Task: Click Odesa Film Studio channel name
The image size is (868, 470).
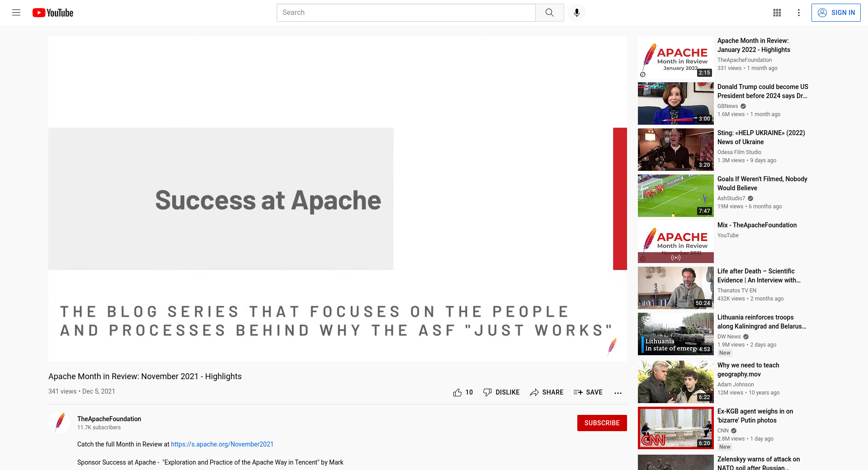Action: coord(739,152)
